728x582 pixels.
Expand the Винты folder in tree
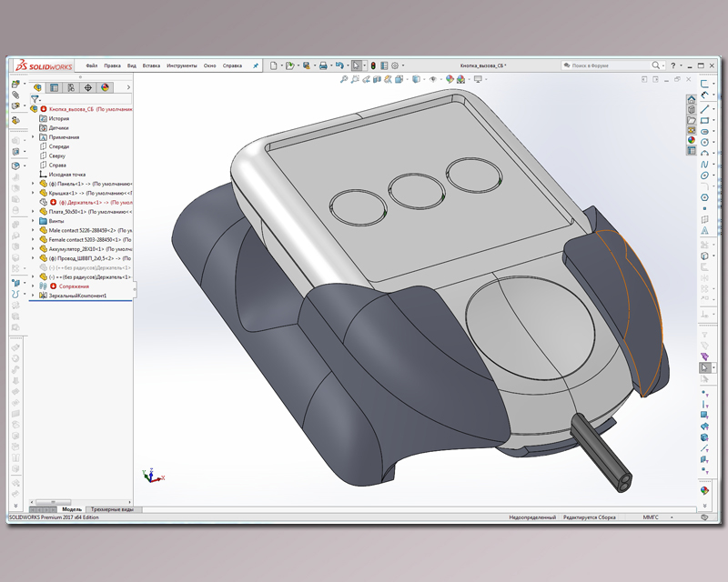point(33,221)
